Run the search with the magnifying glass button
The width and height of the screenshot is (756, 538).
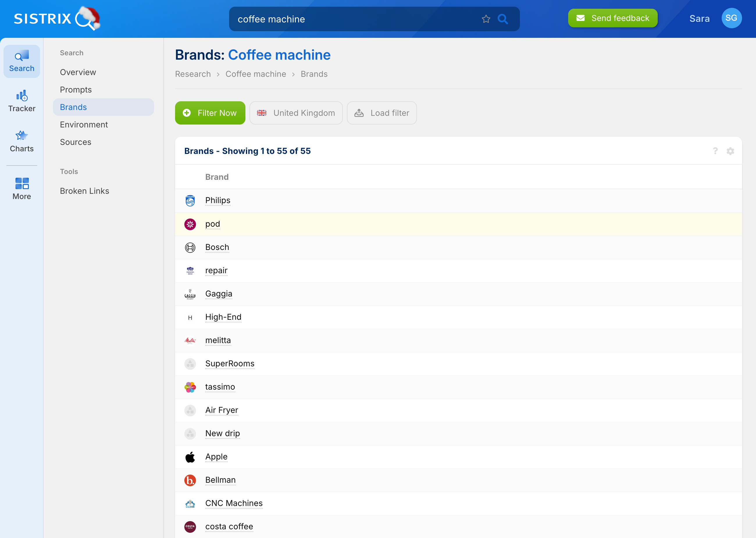click(503, 19)
